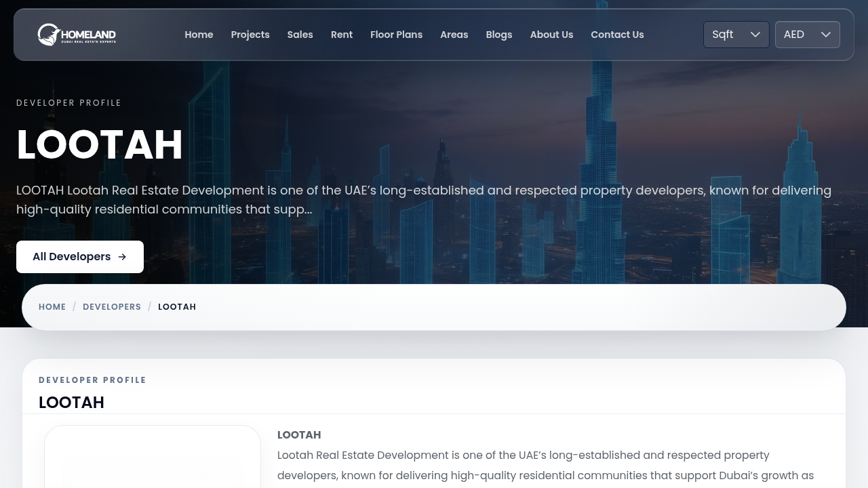
Task: Expand the Sqft unit dropdown
Action: tap(736, 35)
